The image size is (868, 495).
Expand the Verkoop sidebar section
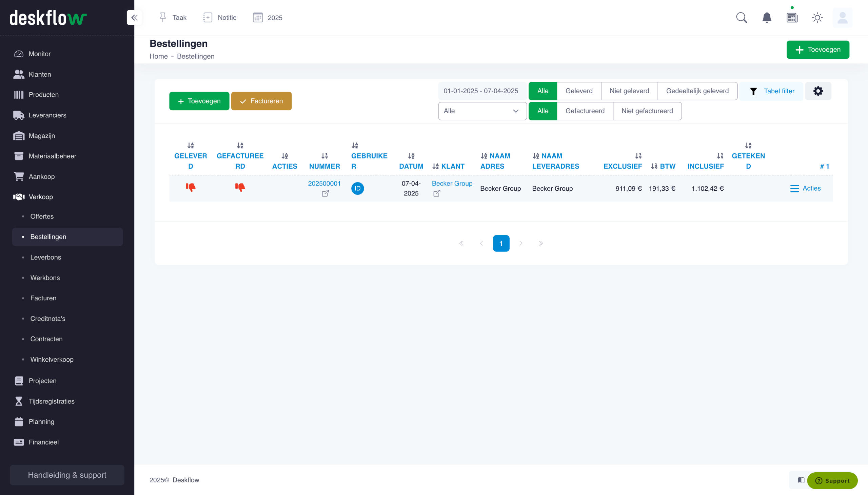point(41,197)
